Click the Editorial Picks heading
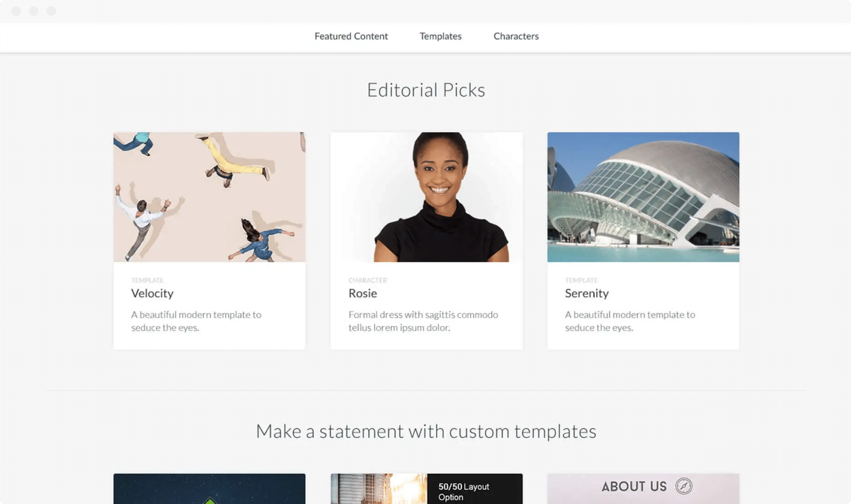 click(426, 90)
